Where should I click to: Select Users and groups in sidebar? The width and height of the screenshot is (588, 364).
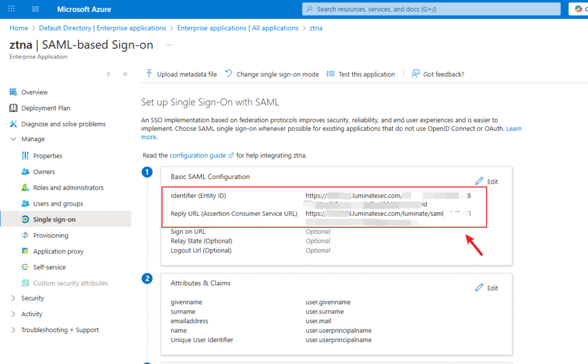pyautogui.click(x=58, y=204)
